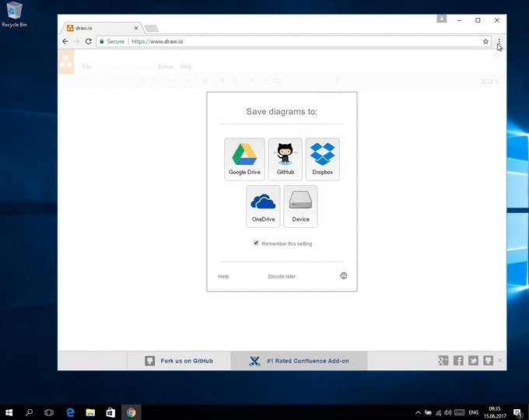
Task: Launch Microsoft Edge from taskbar
Action: coord(70,412)
